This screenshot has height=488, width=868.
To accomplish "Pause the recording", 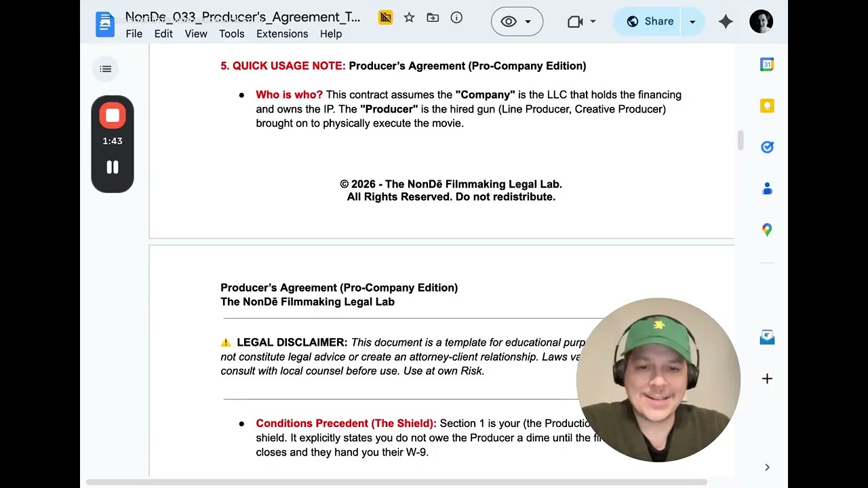I will pos(113,167).
